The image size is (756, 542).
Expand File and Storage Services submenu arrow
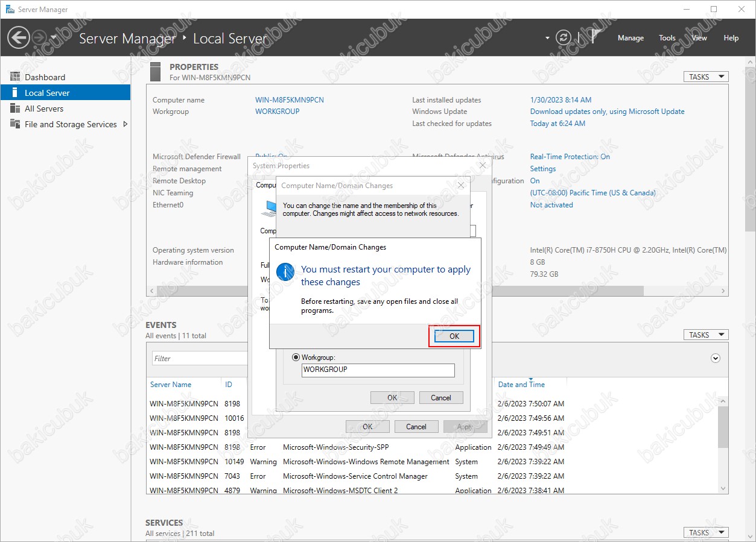tap(125, 124)
